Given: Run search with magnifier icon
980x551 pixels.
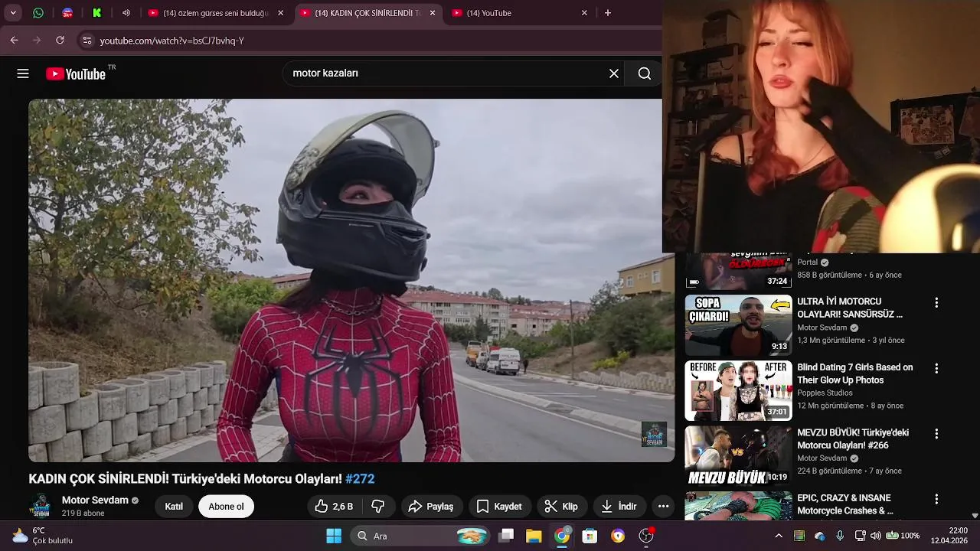Looking at the screenshot, I should (x=645, y=73).
